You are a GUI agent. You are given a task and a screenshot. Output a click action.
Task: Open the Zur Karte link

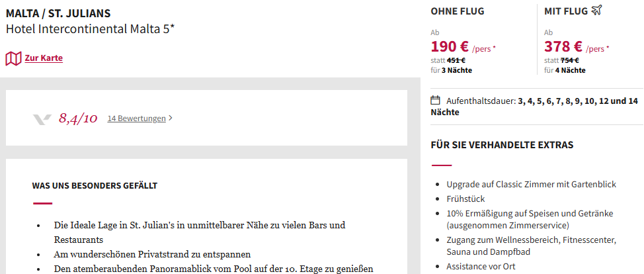[44, 58]
